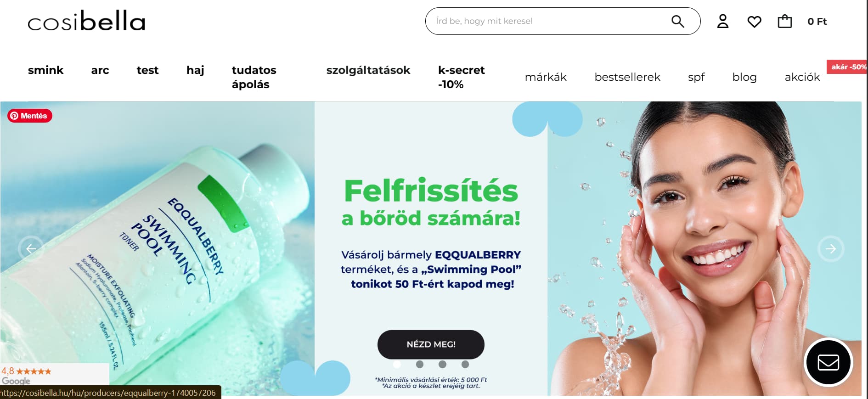Focus the product search input field

point(549,21)
